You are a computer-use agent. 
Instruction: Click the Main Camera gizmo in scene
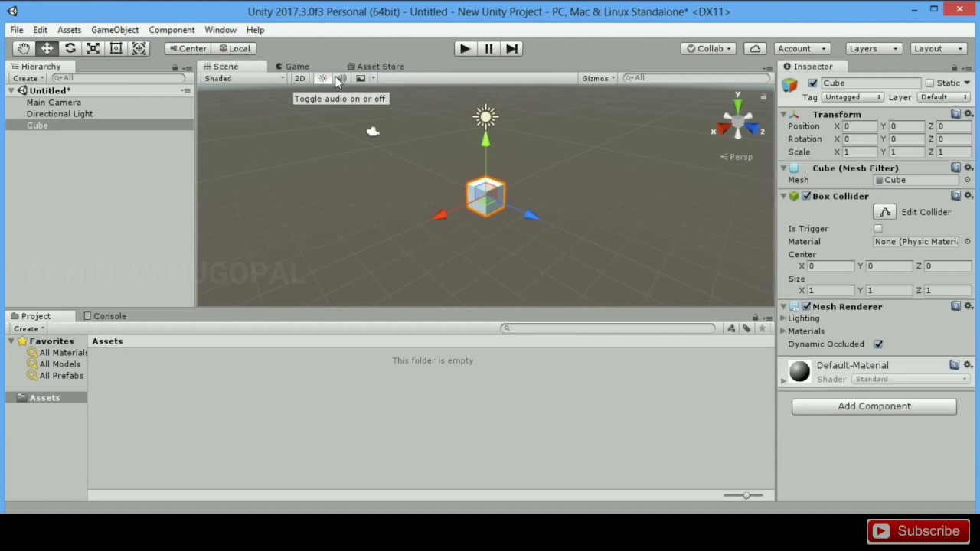pyautogui.click(x=373, y=132)
